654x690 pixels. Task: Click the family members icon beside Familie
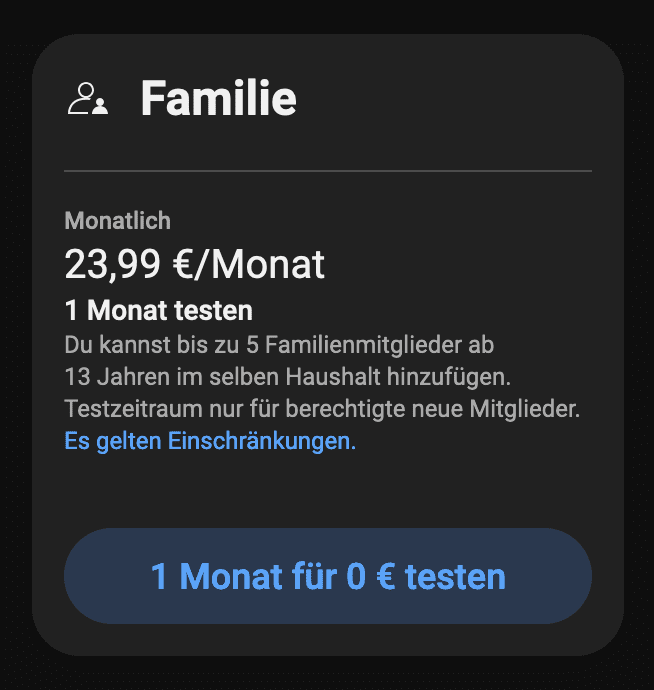coord(88,99)
